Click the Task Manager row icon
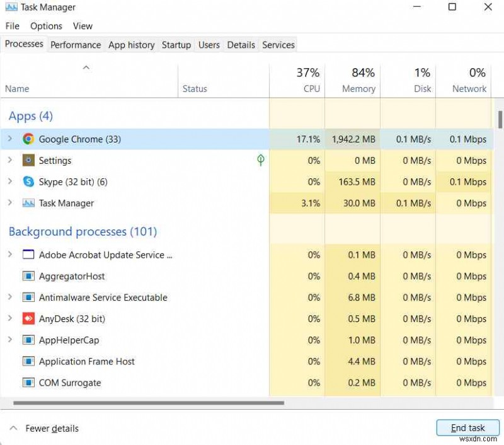This screenshot has width=504, height=445. 28,203
